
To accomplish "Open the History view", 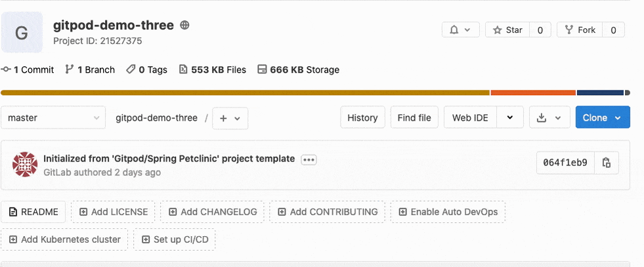I will (x=362, y=117).
